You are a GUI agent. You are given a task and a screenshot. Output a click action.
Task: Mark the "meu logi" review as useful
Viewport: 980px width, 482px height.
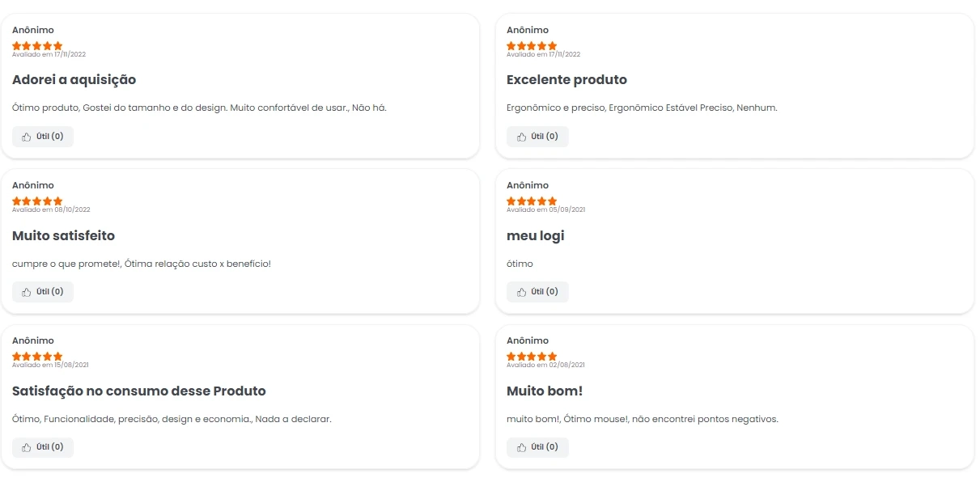(x=537, y=292)
